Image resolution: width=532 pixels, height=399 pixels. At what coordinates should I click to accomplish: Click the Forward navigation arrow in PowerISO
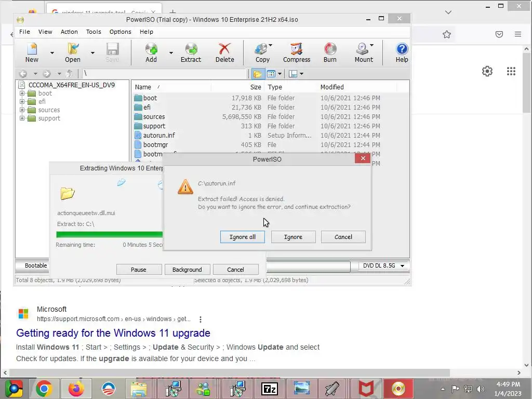coord(47,74)
